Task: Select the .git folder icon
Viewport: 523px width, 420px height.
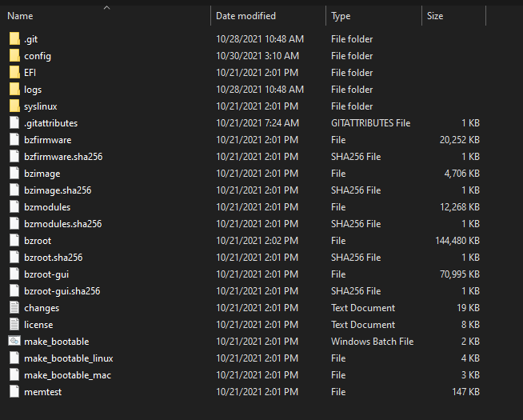Action: point(14,38)
